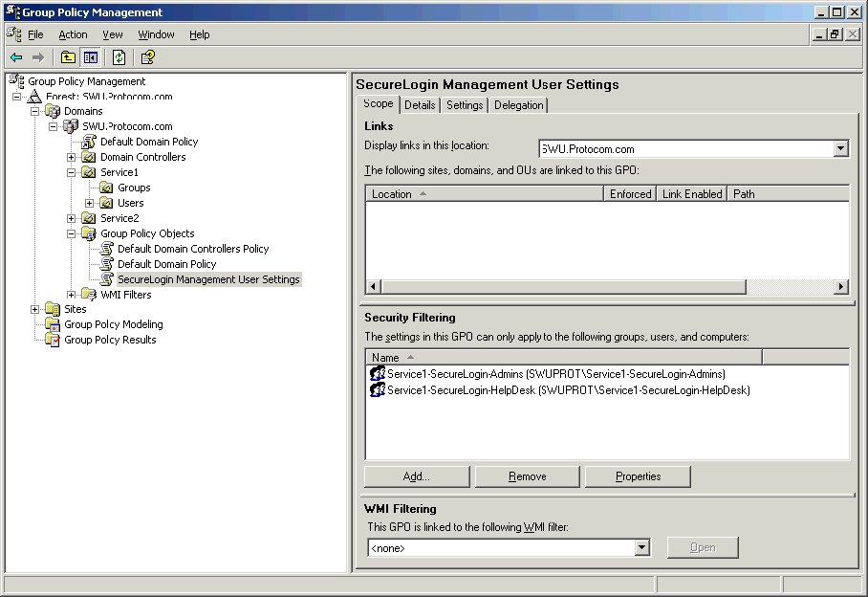Image resolution: width=868 pixels, height=597 pixels.
Task: Switch to the Settings tab
Action: pos(464,105)
